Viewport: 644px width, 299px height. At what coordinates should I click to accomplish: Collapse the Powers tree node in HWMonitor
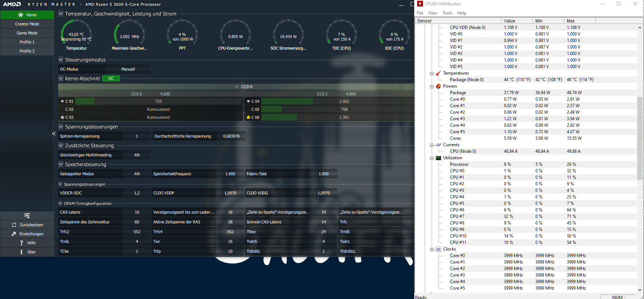click(x=432, y=87)
